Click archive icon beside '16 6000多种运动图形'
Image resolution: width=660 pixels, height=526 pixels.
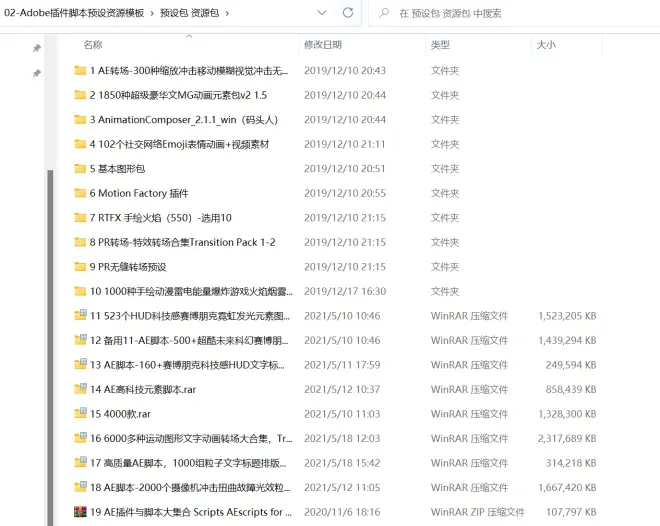80,438
